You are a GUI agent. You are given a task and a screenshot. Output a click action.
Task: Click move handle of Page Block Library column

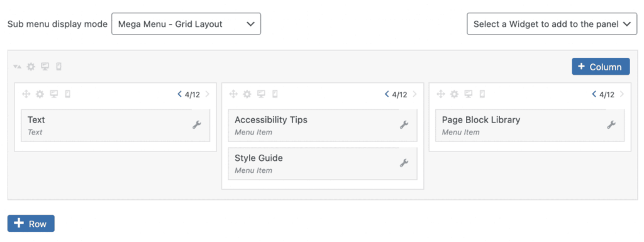[x=441, y=94]
